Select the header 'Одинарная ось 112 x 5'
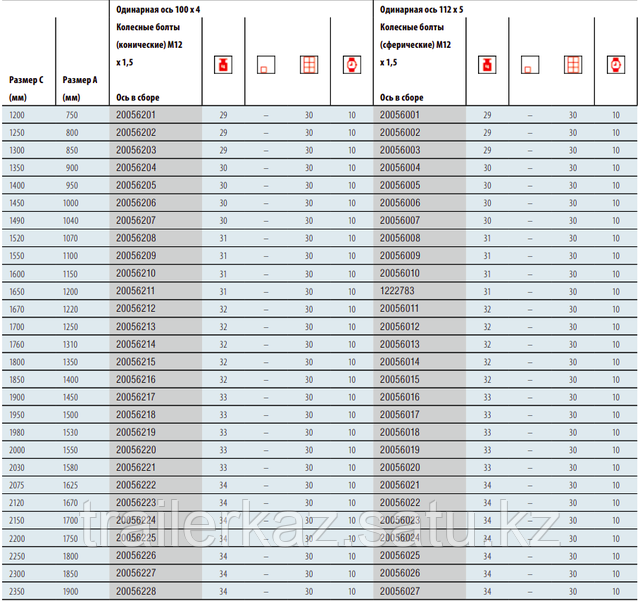Viewport: 640px width, 601px height. (x=422, y=10)
